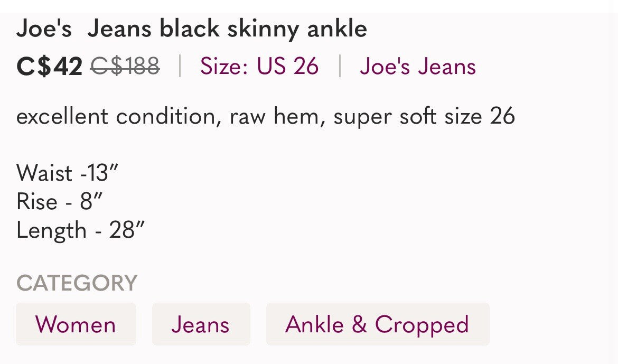Open the Joe's Jeans brand page
618x364 pixels.
pyautogui.click(x=418, y=66)
